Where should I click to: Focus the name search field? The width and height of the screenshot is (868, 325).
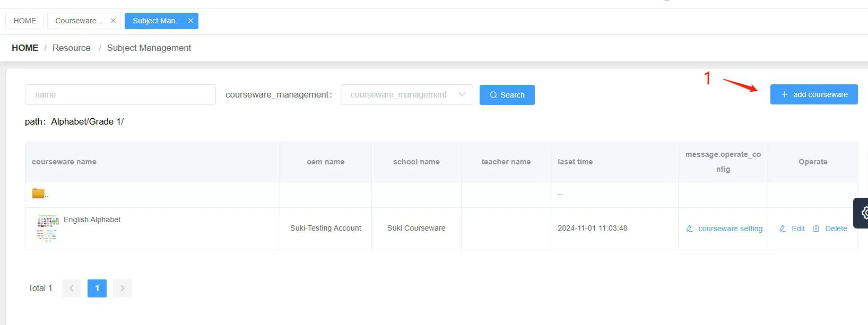[120, 94]
